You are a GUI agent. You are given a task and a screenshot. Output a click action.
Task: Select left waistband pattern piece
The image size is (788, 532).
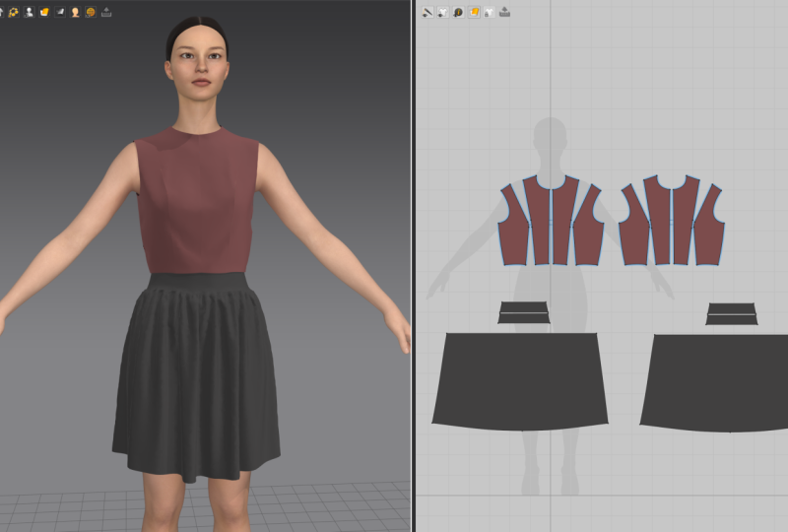(x=524, y=312)
